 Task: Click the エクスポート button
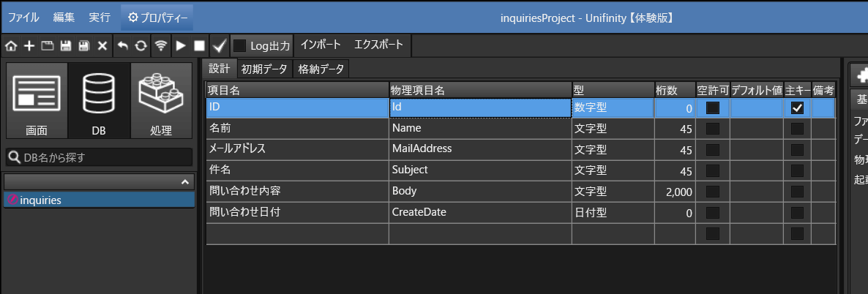click(x=378, y=45)
